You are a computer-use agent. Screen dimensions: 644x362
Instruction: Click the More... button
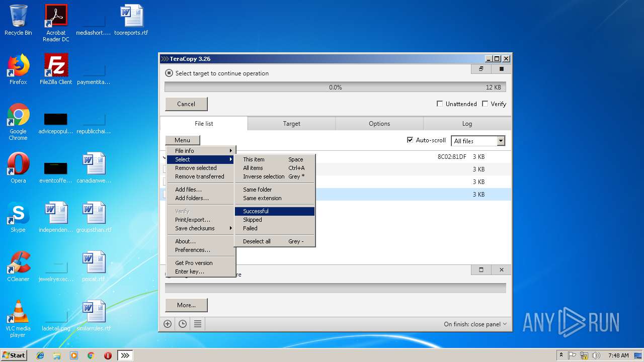point(186,305)
